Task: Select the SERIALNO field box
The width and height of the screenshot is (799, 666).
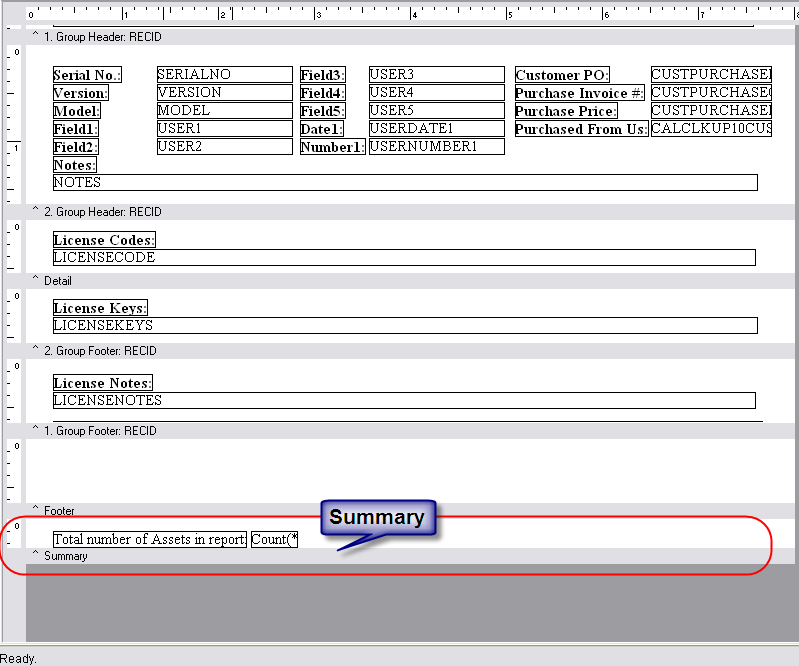Action: point(224,74)
